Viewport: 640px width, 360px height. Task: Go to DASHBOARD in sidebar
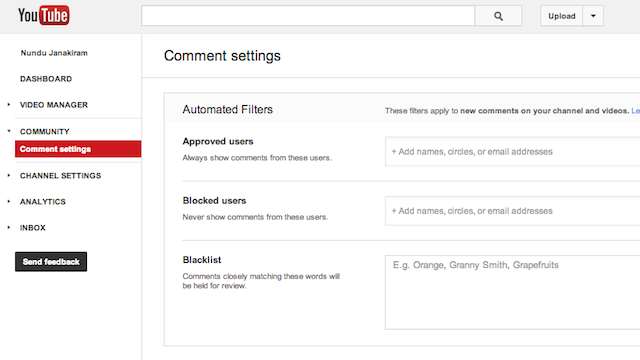46,79
